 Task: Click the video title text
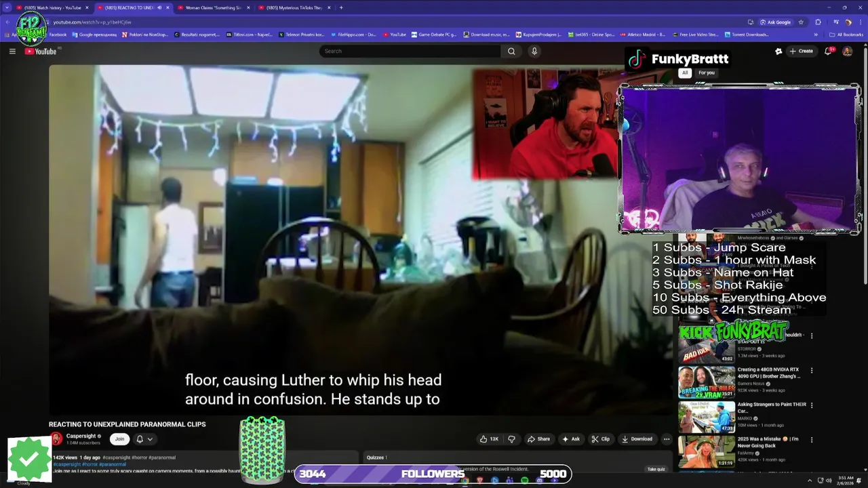click(x=127, y=424)
